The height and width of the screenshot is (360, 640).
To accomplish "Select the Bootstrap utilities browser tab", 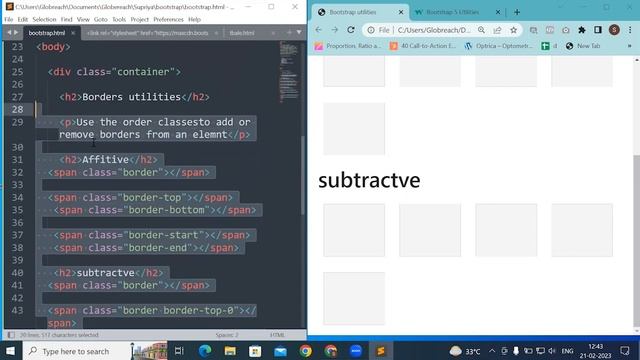I will click(x=353, y=12).
